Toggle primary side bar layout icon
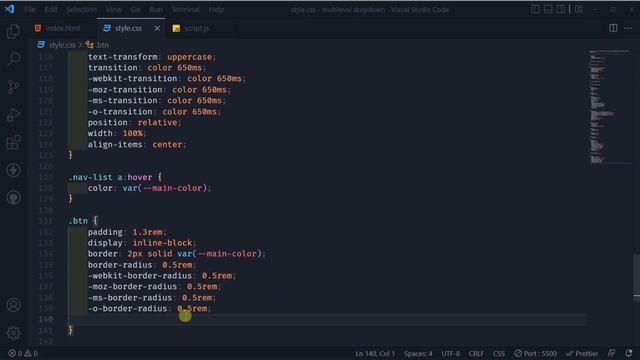 (x=535, y=9)
